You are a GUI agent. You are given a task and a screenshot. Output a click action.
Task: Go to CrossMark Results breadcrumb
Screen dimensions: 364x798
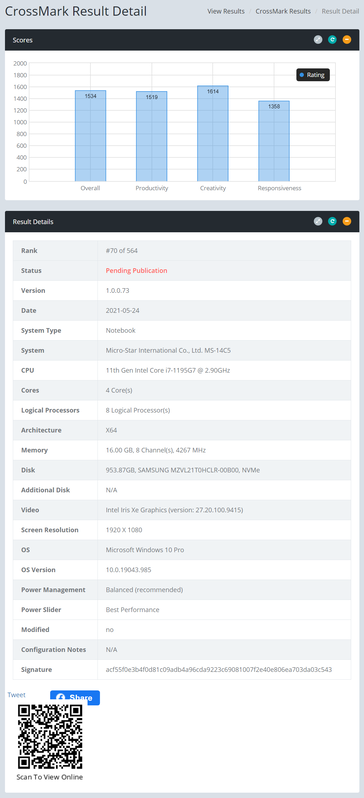(x=283, y=11)
